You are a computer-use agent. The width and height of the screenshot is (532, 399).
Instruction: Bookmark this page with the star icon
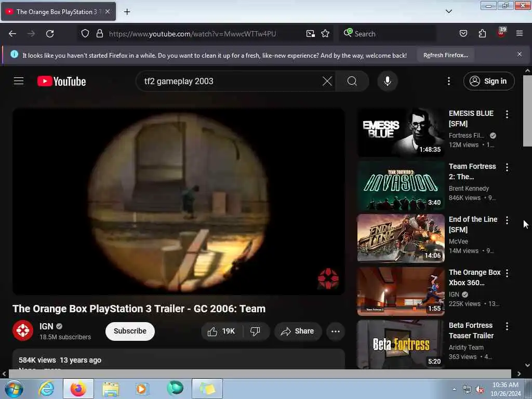[x=325, y=33]
